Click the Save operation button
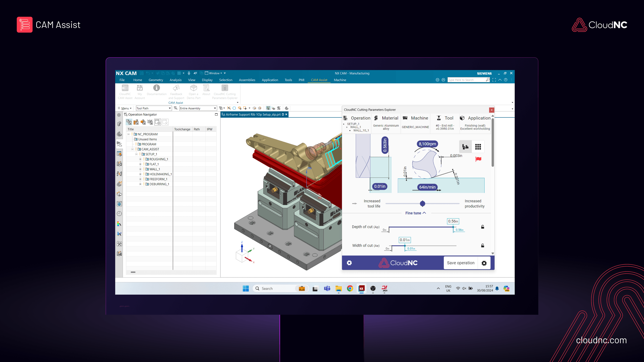This screenshot has width=644, height=362. point(460,263)
